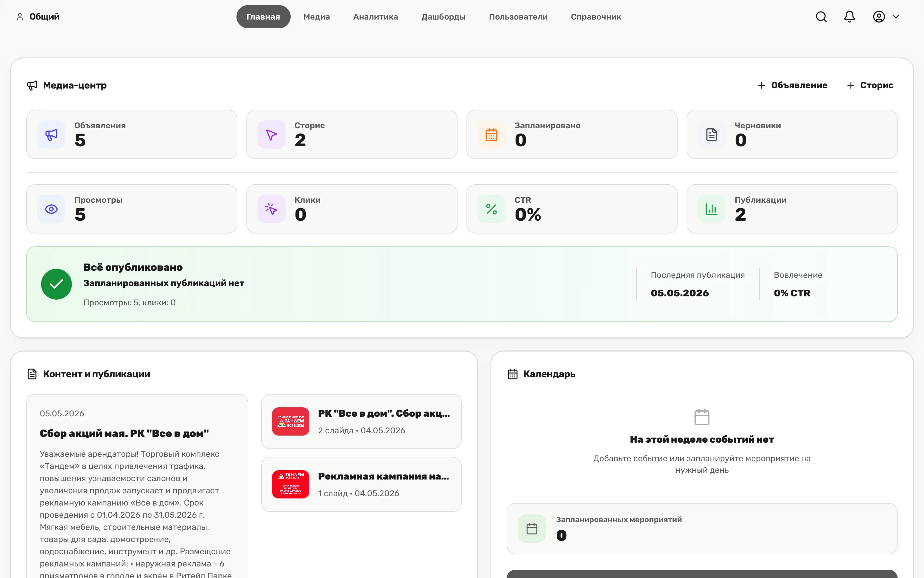Click the Черновики card label
The height and width of the screenshot is (578, 924).
click(758, 125)
